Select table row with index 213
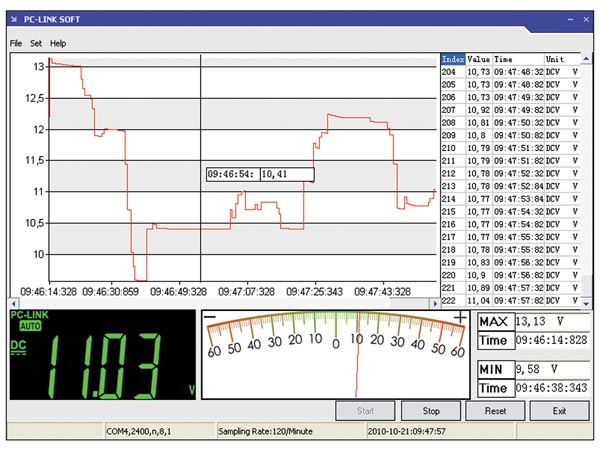This screenshot has height=450, width=600. pyautogui.click(x=510, y=186)
